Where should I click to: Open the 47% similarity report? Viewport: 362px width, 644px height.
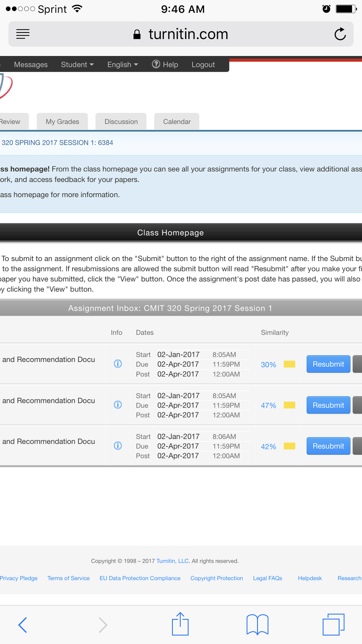[268, 405]
